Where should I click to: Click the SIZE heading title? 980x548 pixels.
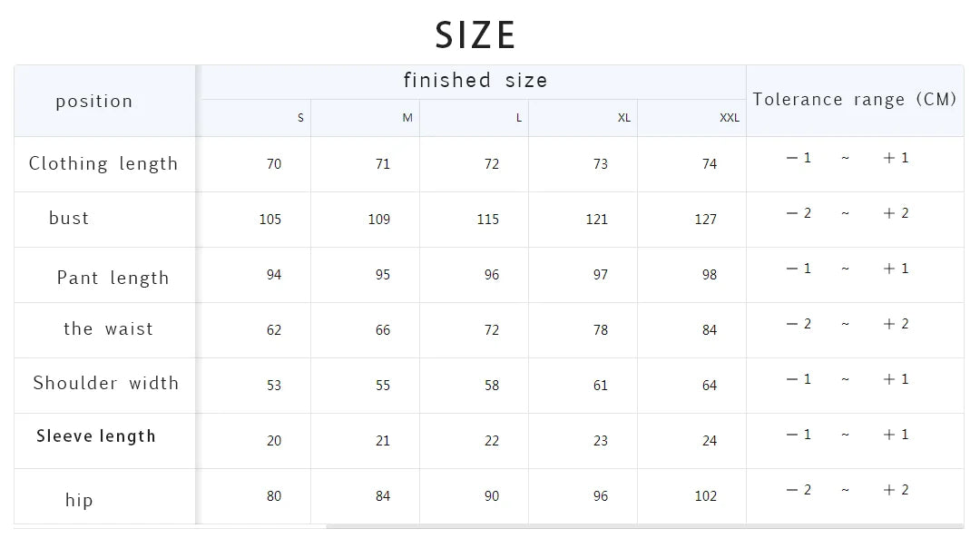475,35
